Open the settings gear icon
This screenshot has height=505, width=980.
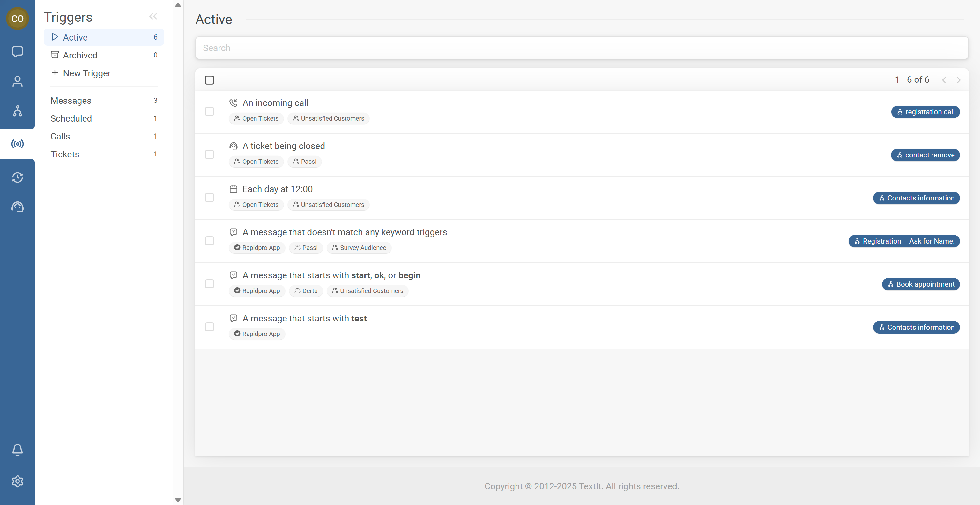[x=17, y=481]
